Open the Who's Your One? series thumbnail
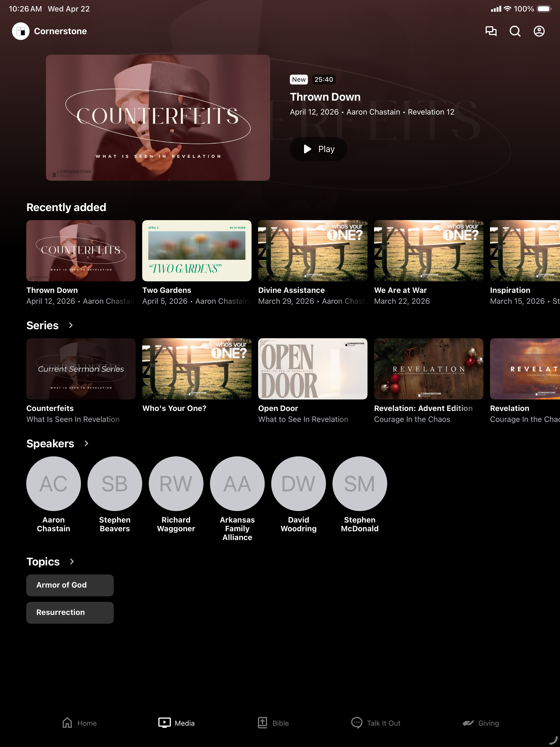This screenshot has width=560, height=747. [x=197, y=369]
